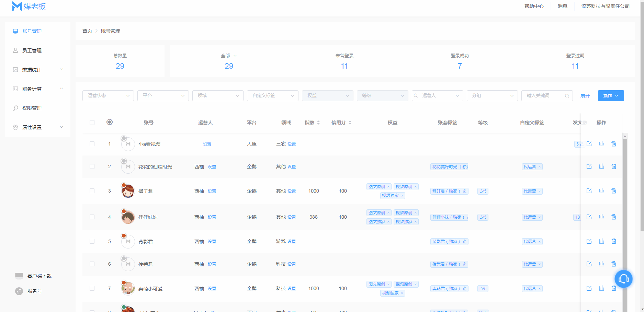The height and width of the screenshot is (312, 644).
Task: Click the trash icon for 背影君
Action: 614,241
